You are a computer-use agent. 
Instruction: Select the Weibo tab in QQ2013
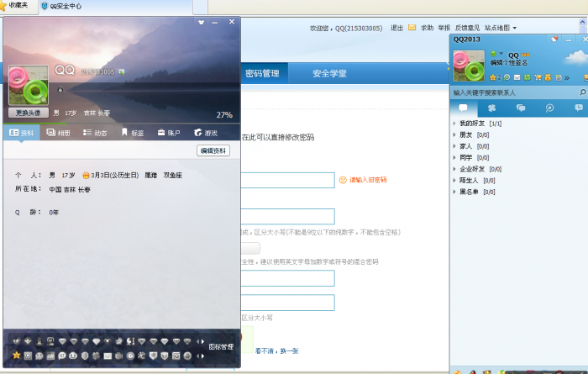[549, 108]
